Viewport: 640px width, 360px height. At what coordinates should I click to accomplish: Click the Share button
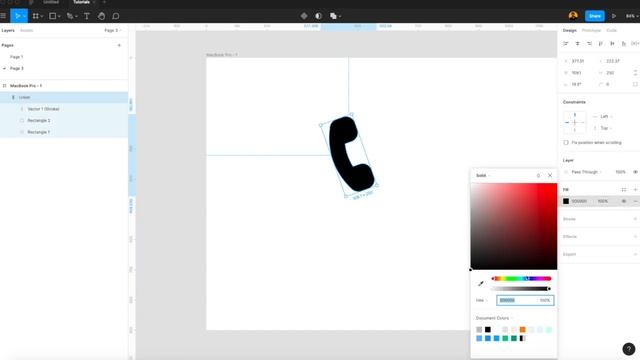tap(595, 16)
